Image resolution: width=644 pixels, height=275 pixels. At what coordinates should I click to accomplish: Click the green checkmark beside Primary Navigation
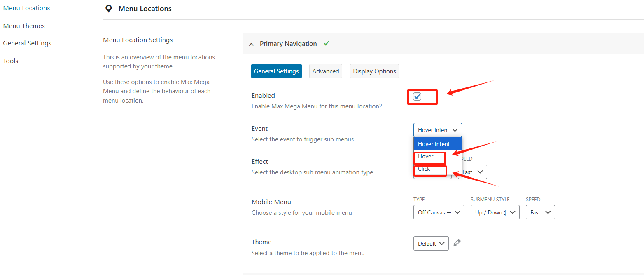(x=326, y=43)
